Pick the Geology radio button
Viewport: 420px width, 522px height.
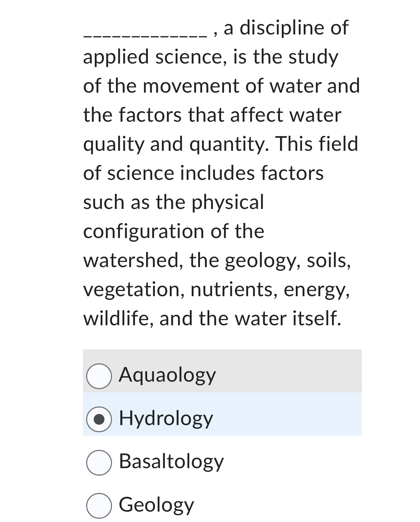tap(98, 505)
